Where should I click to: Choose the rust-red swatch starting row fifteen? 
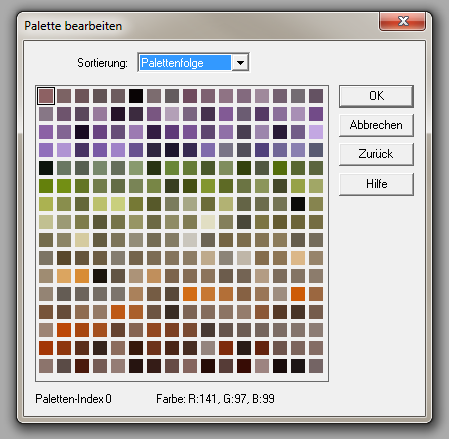click(46, 348)
